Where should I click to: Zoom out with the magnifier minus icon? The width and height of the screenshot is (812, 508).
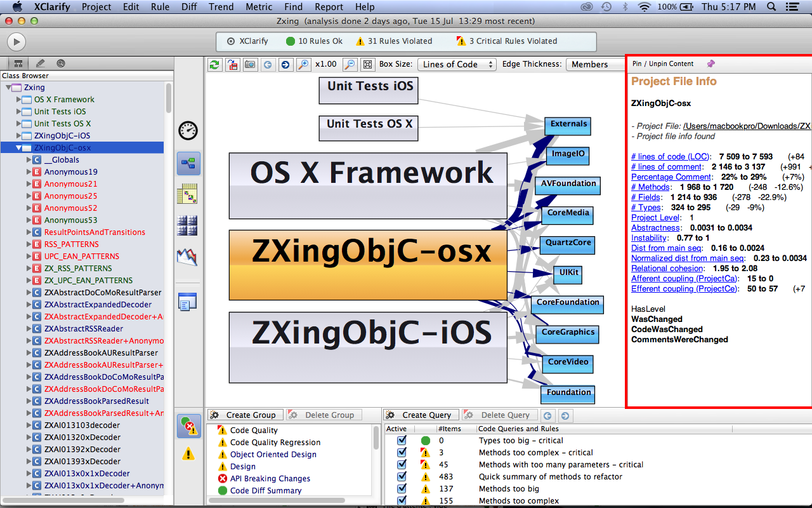tap(350, 65)
